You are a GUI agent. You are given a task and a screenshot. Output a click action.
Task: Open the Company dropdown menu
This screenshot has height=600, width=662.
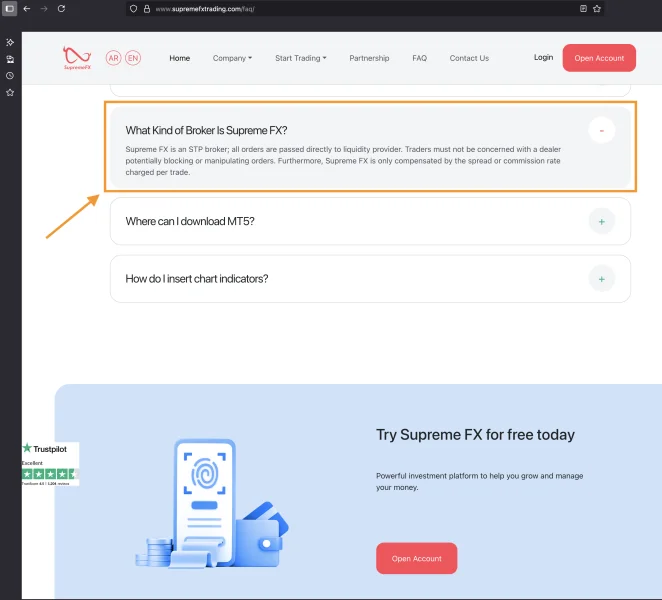coord(232,58)
